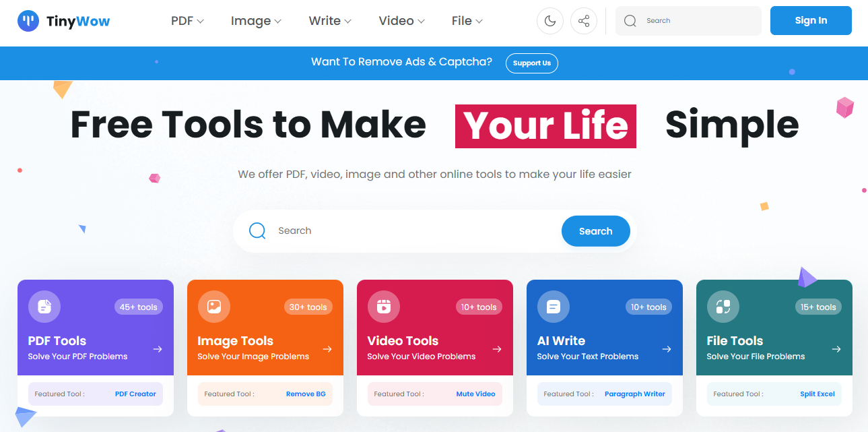The height and width of the screenshot is (432, 868).
Task: Click the TinyWow logo
Action: (x=64, y=21)
